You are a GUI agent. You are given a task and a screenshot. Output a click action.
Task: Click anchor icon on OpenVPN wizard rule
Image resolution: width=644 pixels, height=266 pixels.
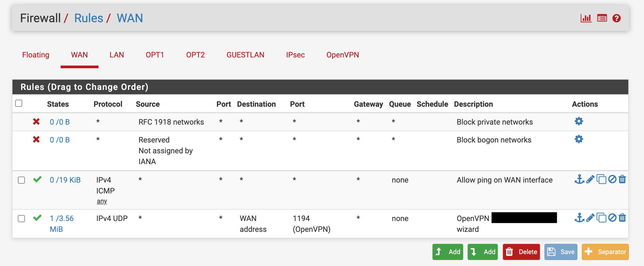pyautogui.click(x=579, y=218)
